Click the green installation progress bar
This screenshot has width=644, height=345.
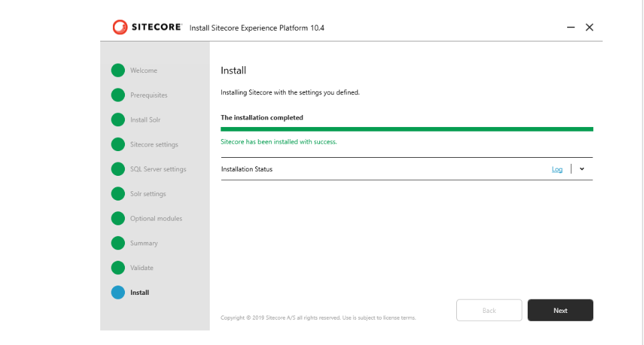click(407, 129)
